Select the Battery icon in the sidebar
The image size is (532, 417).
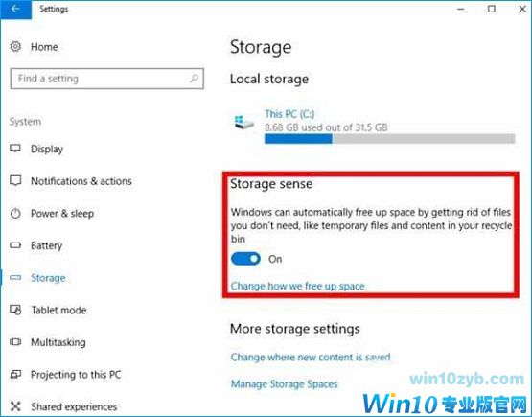[15, 245]
